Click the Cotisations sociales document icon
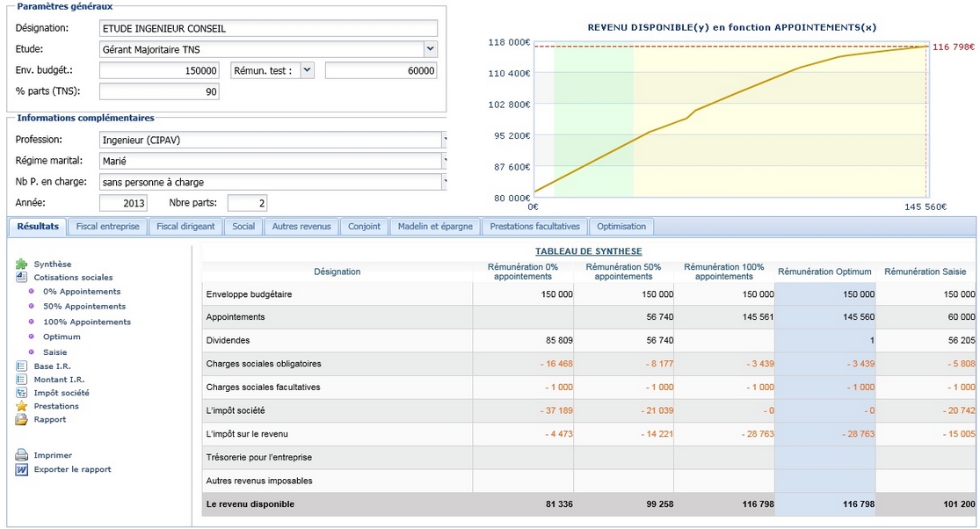The image size is (980, 529). (22, 277)
